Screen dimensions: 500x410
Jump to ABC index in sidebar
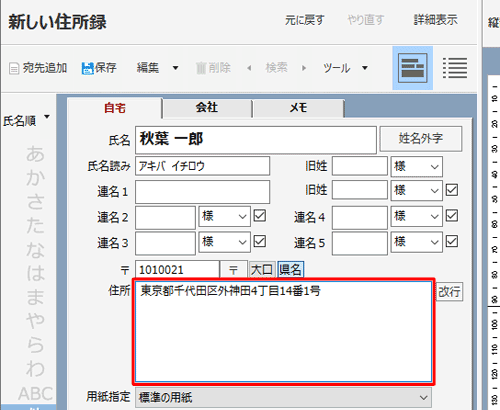pyautogui.click(x=35, y=393)
